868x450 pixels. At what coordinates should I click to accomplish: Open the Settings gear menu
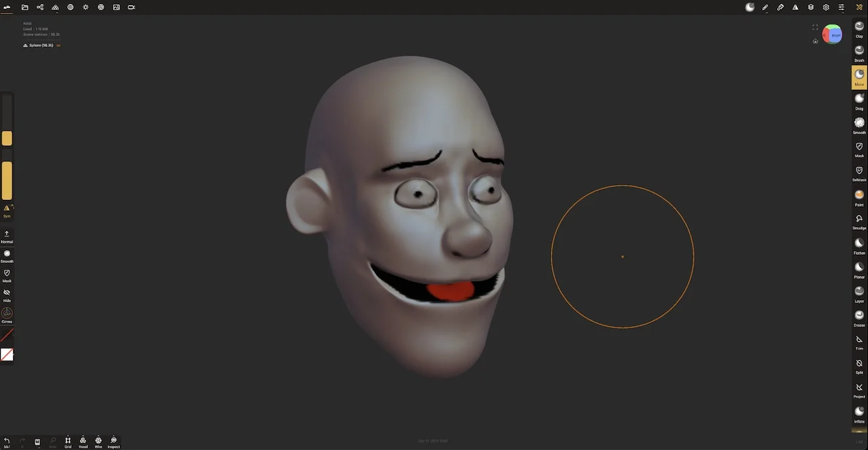[826, 7]
